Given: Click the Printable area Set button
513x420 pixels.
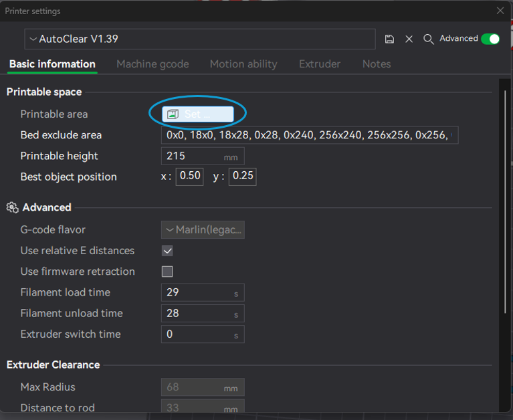Looking at the screenshot, I should click(x=198, y=114).
